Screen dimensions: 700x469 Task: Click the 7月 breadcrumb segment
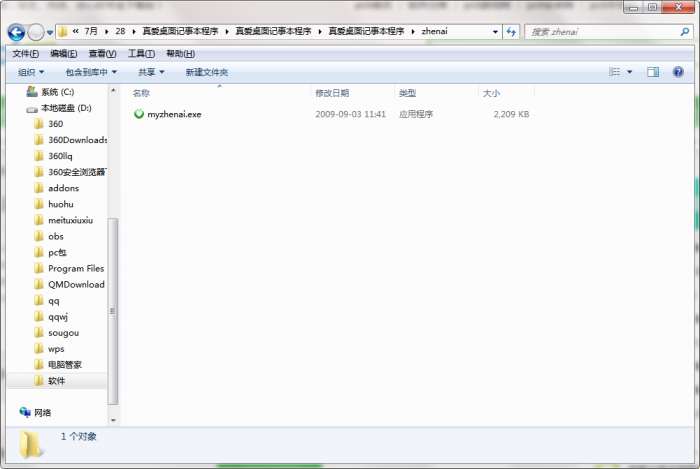[91, 31]
